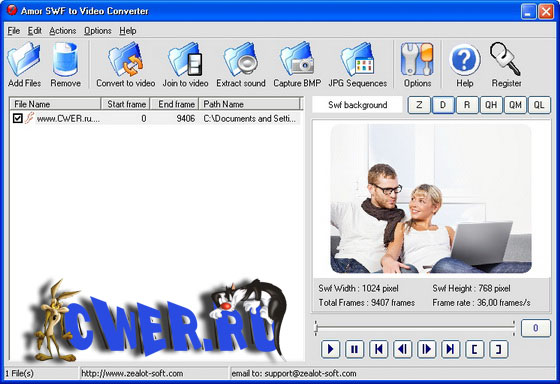
Task: Step forward one frame
Action: (x=426, y=349)
